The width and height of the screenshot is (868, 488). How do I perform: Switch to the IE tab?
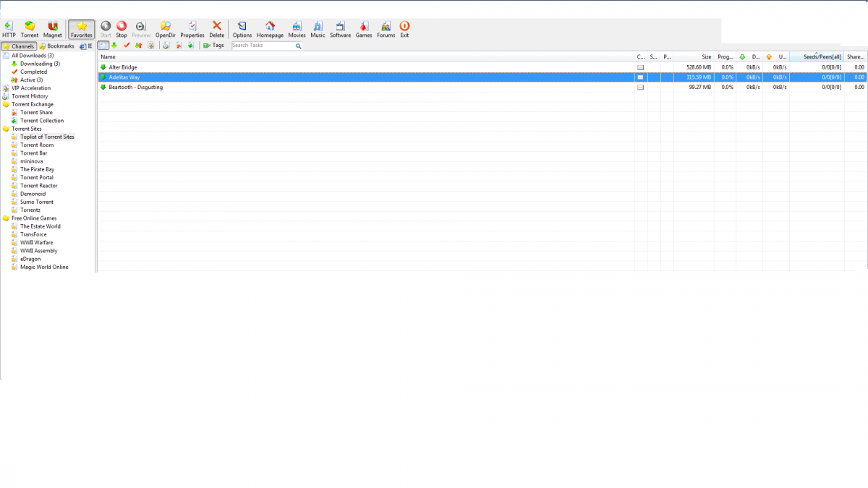[86, 46]
